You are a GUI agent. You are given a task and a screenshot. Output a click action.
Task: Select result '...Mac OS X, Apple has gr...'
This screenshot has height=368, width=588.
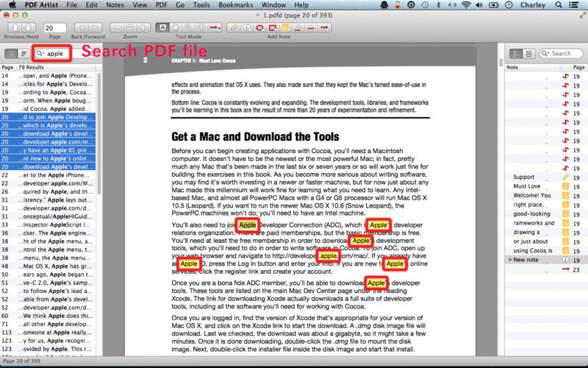(48, 266)
